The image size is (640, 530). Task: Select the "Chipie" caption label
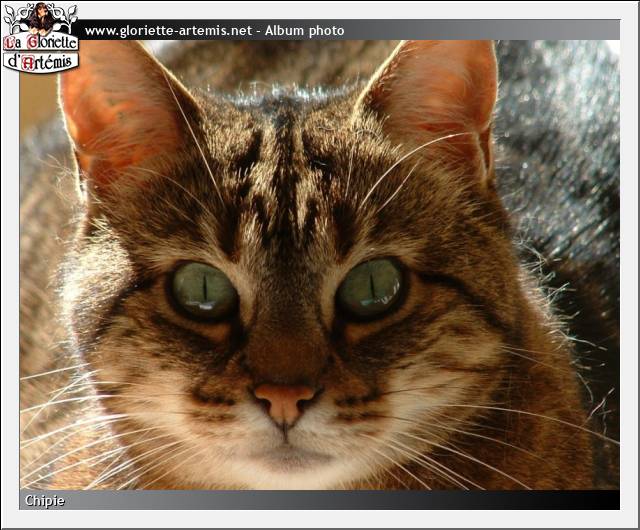[45, 500]
